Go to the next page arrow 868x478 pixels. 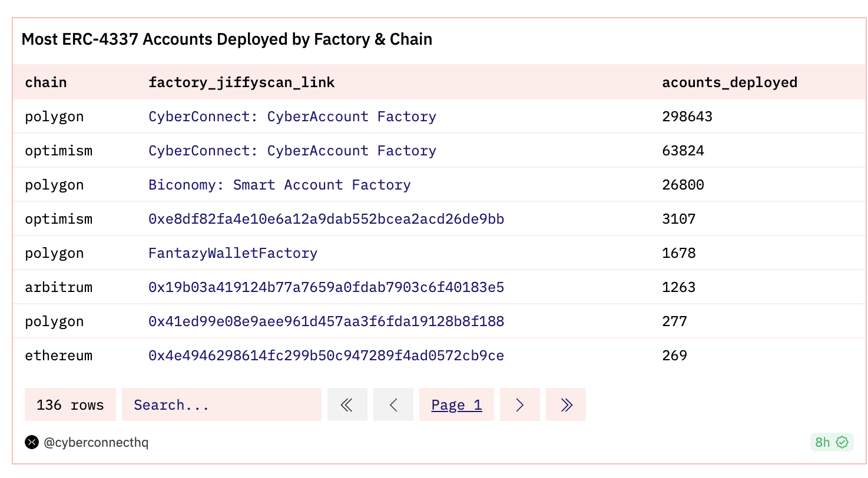(519, 405)
